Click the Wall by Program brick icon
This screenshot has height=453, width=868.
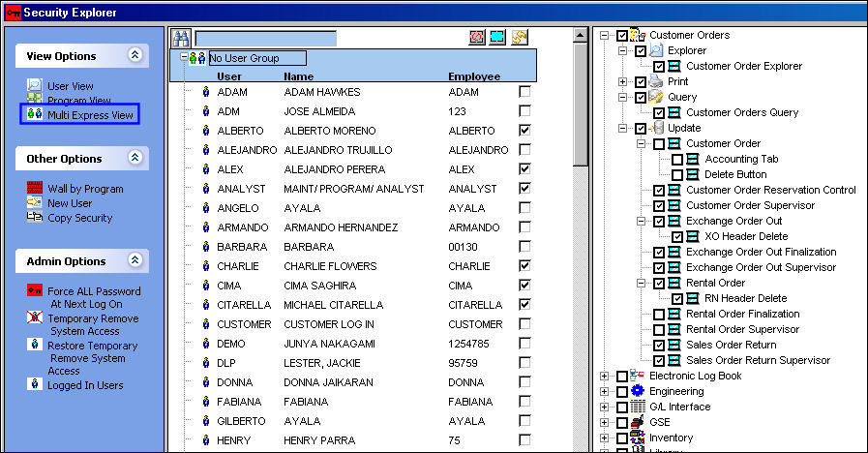coord(35,187)
